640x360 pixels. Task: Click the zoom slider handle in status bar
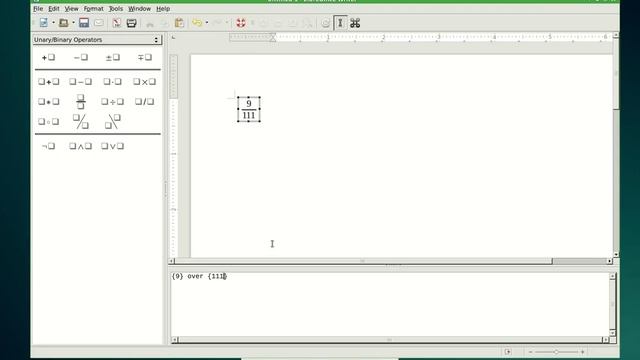[556, 352]
